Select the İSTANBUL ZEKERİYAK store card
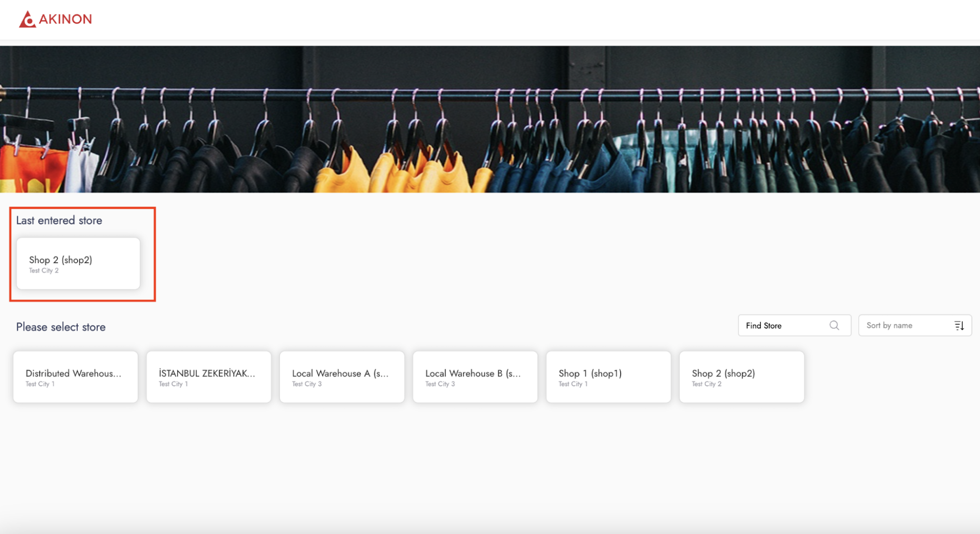 point(208,377)
